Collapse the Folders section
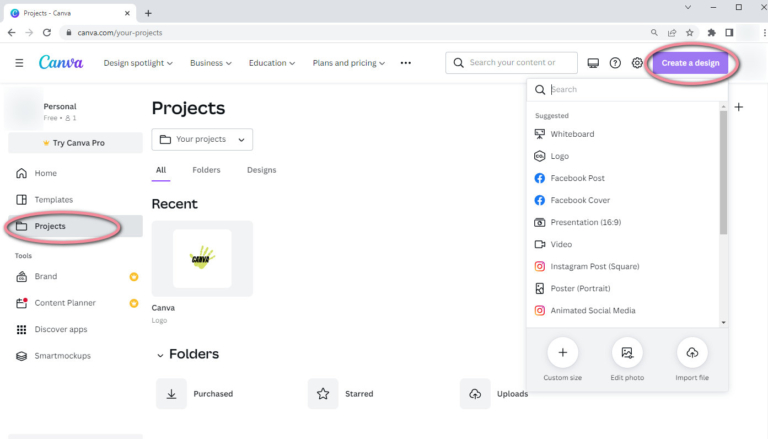The image size is (768, 439). [160, 355]
